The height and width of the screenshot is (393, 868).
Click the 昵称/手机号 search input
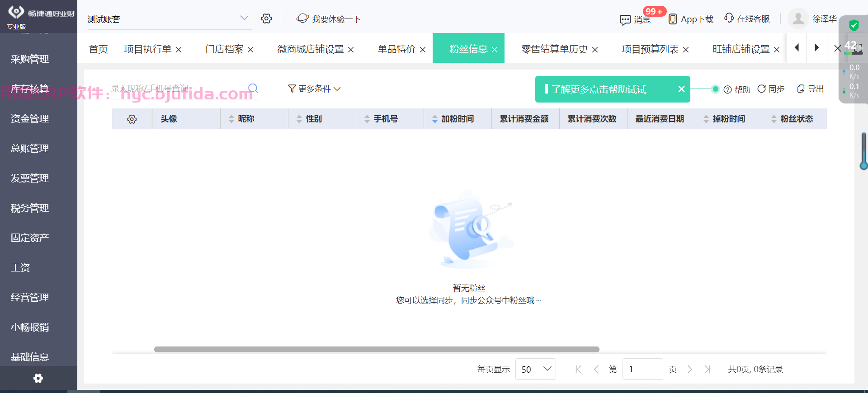[179, 89]
